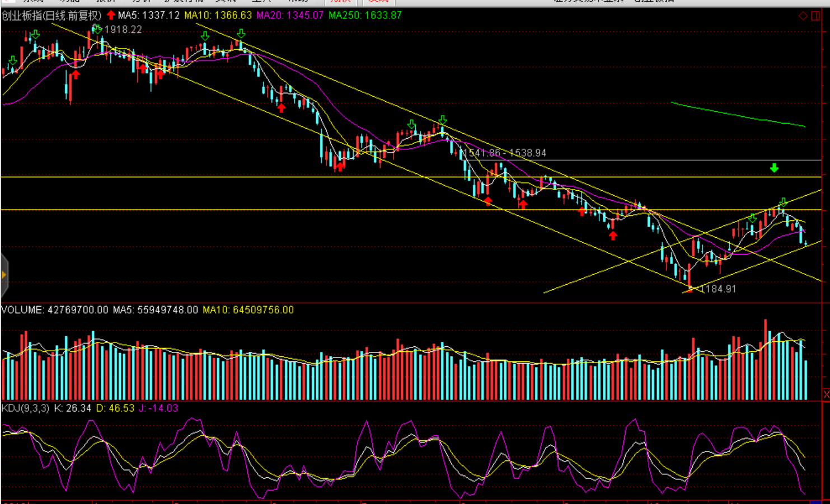Screen dimensions: 830x504
Task: Click the 1918.22 high price label
Action: [123, 30]
